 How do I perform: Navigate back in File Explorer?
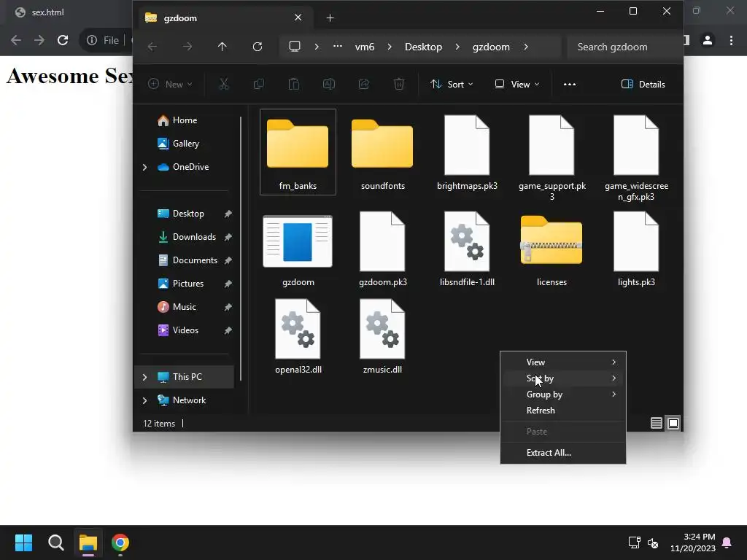click(152, 47)
